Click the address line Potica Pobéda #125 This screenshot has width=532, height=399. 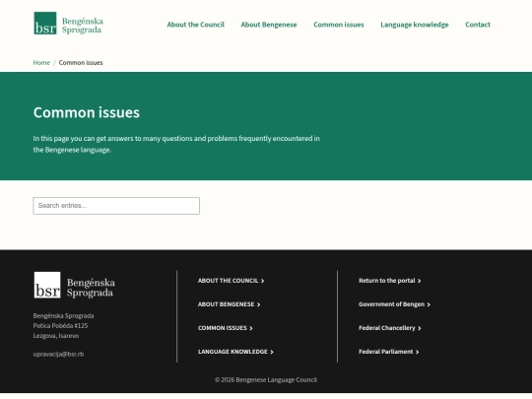[60, 326]
